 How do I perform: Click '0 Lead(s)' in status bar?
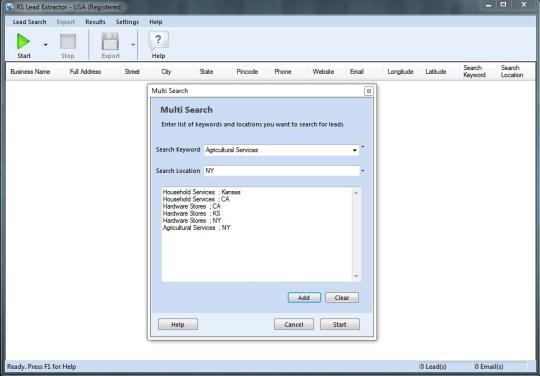[x=433, y=367]
